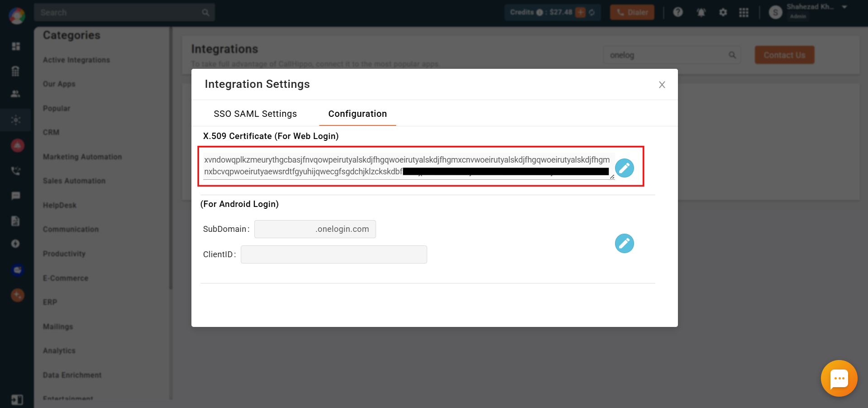This screenshot has width=868, height=408.
Task: Refresh credits balance icon
Action: coord(592,12)
